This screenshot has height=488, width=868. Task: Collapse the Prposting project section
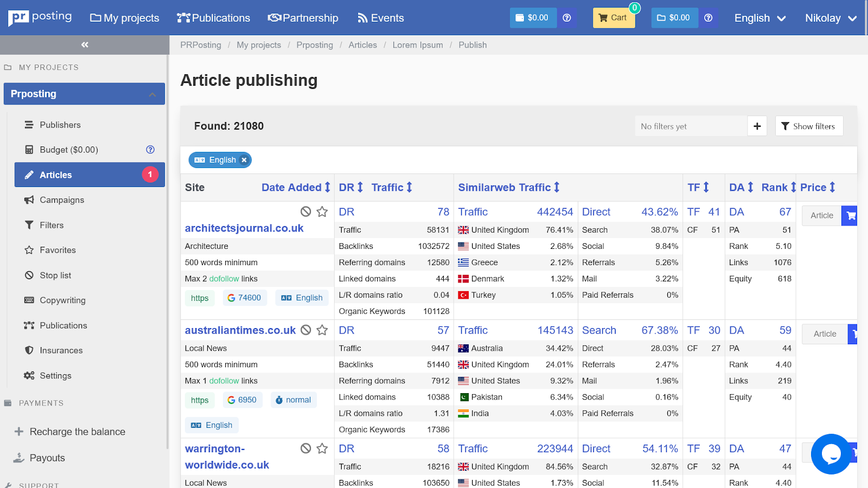pyautogui.click(x=152, y=94)
